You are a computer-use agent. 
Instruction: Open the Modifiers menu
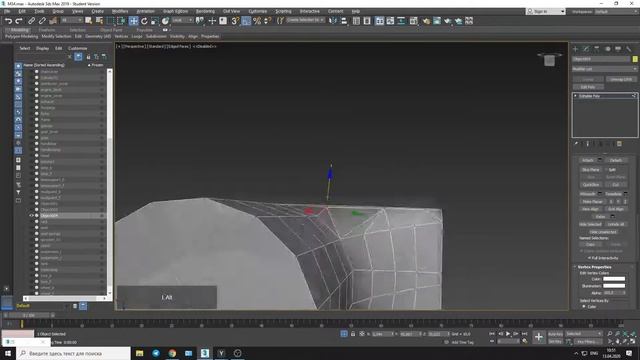[x=120, y=11]
